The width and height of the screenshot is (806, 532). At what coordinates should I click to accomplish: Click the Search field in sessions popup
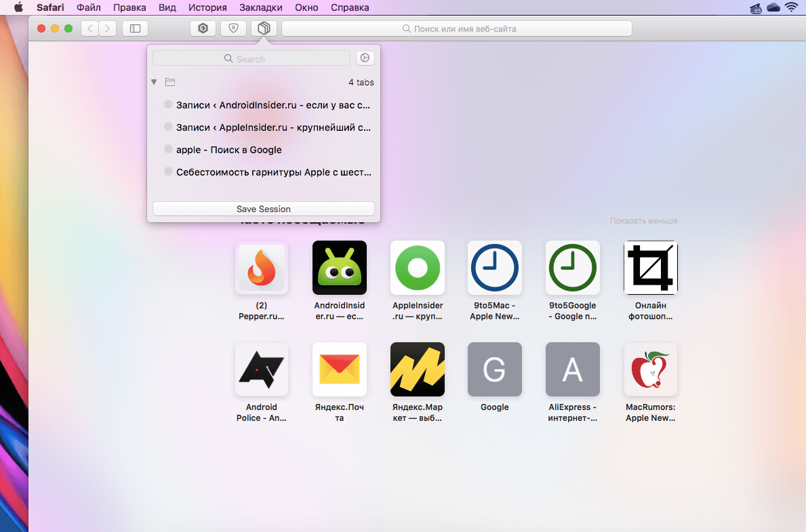pyautogui.click(x=251, y=59)
